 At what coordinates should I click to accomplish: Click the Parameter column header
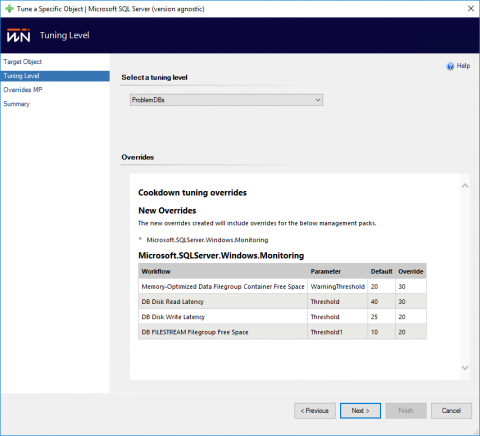(337, 271)
